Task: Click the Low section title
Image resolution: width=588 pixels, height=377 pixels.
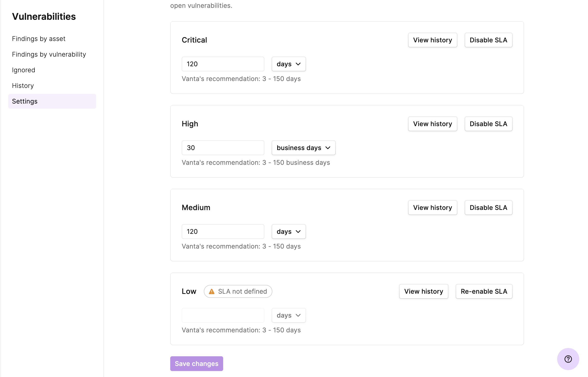Action: click(x=189, y=291)
